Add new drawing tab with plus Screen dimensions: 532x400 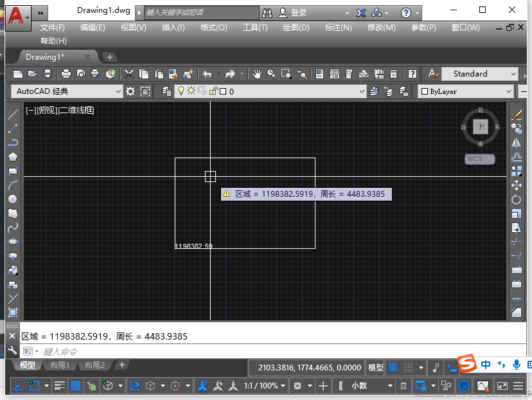(110, 57)
